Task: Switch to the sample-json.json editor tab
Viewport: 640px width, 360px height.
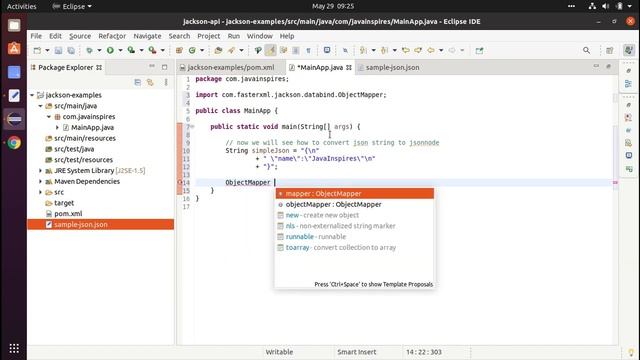Action: click(x=392, y=67)
